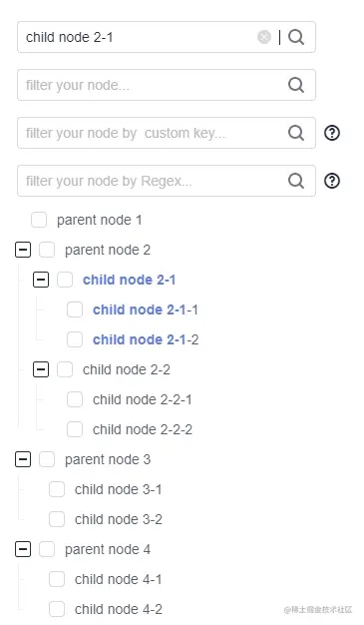
Task: Collapse child node 2-1 subtree
Action: [41, 280]
